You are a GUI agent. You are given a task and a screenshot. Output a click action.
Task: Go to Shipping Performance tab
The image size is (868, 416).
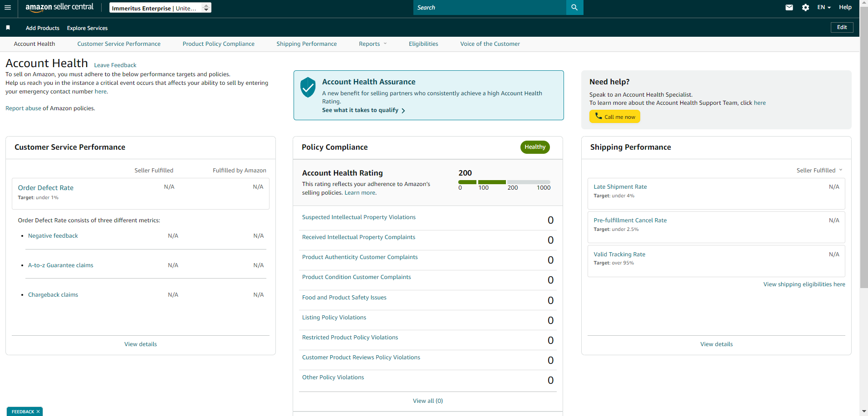[307, 44]
